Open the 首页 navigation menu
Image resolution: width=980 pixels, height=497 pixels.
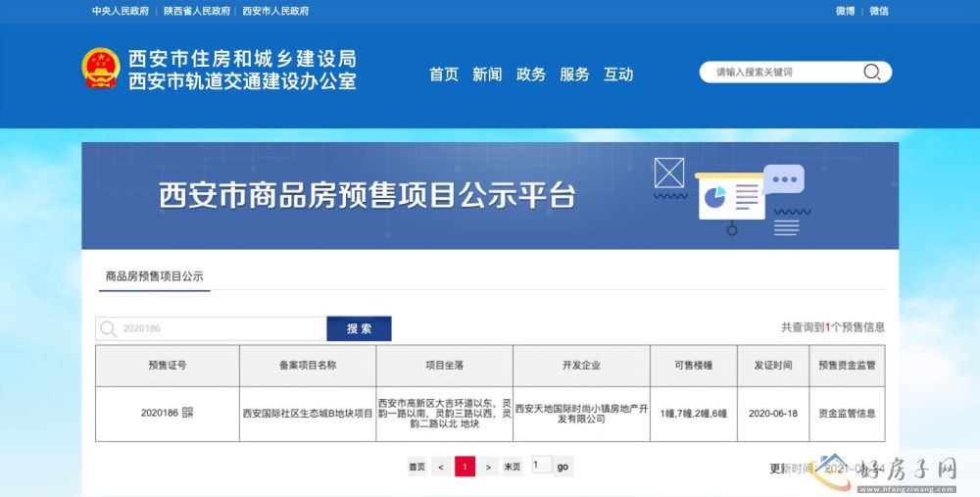[x=443, y=75]
